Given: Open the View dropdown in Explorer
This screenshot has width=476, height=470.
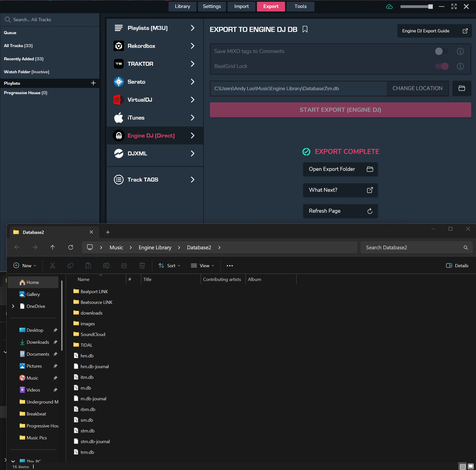Looking at the screenshot, I should coord(202,266).
